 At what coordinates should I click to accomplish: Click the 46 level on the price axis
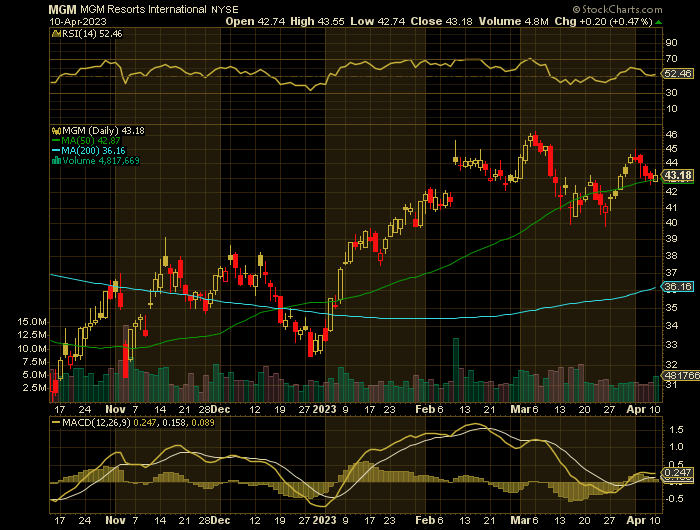point(673,134)
